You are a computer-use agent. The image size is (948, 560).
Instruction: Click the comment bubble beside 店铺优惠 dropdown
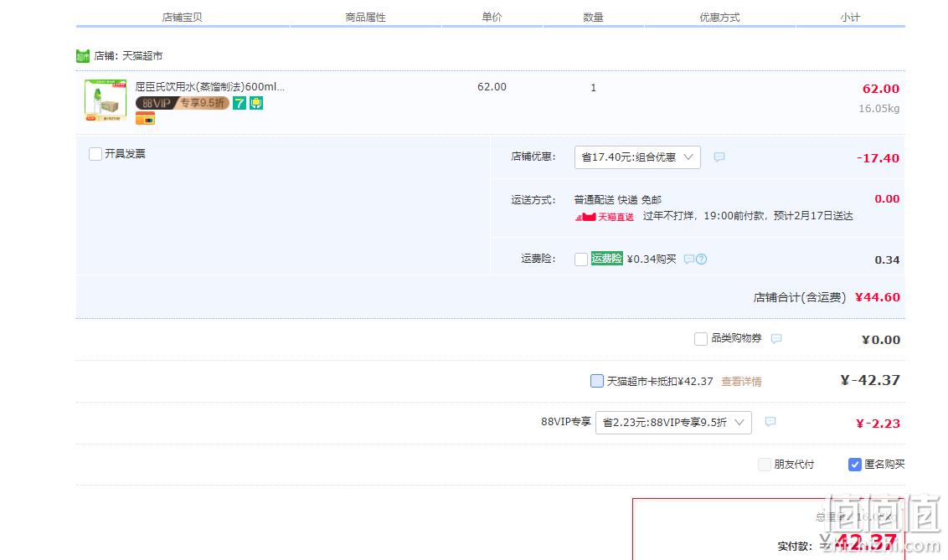tap(719, 157)
